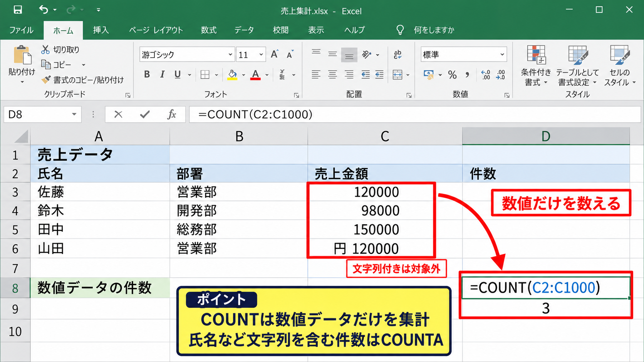Switch to the 挿入 tab
Viewport: 644px width, 362px height.
pyautogui.click(x=101, y=30)
